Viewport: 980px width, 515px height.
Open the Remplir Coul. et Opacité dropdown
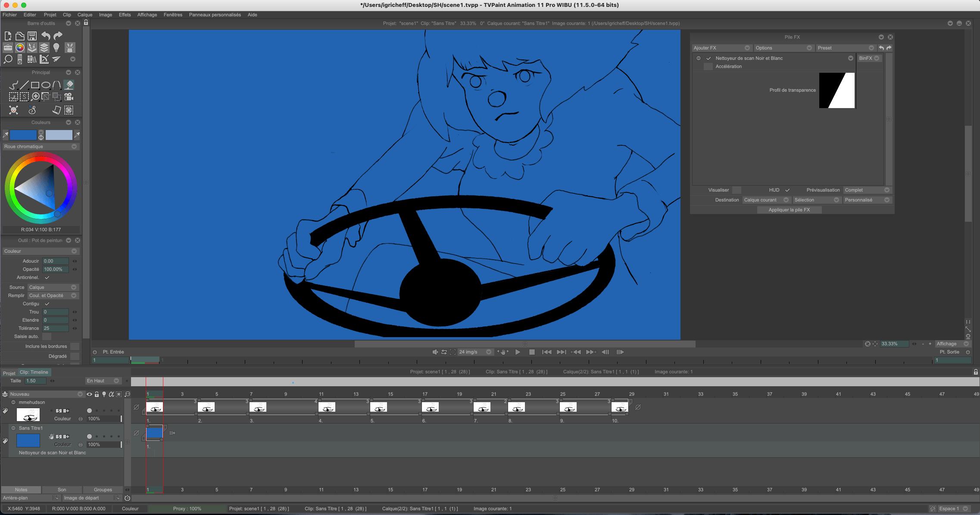(x=53, y=295)
